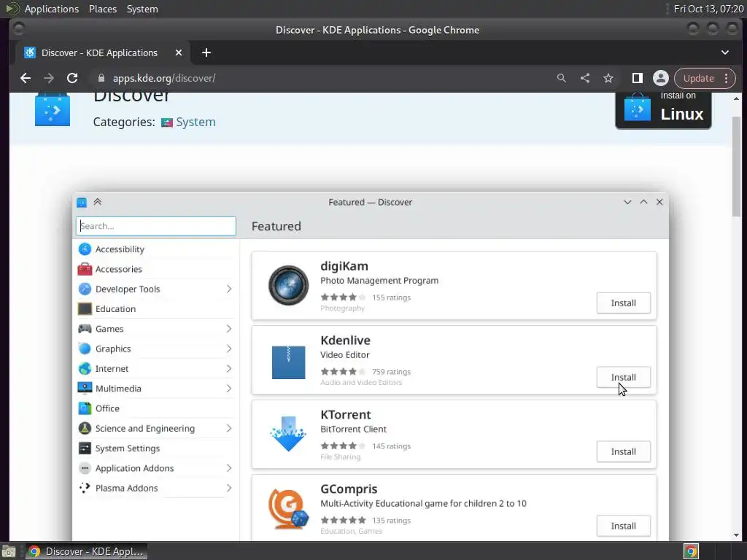The width and height of the screenshot is (747, 560).
Task: Click the GCompris app icon
Action: pos(288,508)
